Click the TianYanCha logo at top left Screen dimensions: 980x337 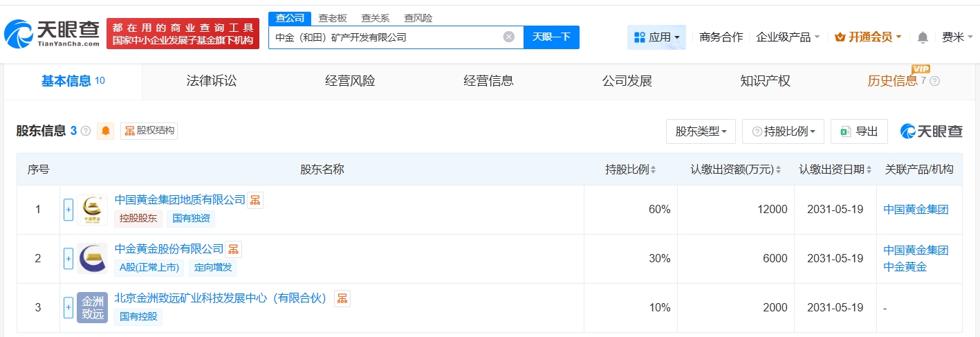tap(52, 33)
